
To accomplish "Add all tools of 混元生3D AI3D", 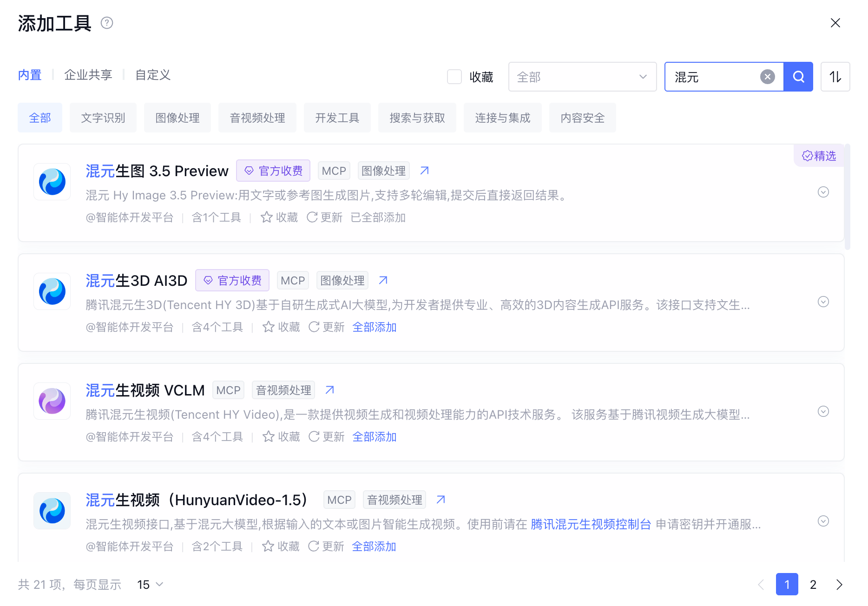I will (x=375, y=327).
